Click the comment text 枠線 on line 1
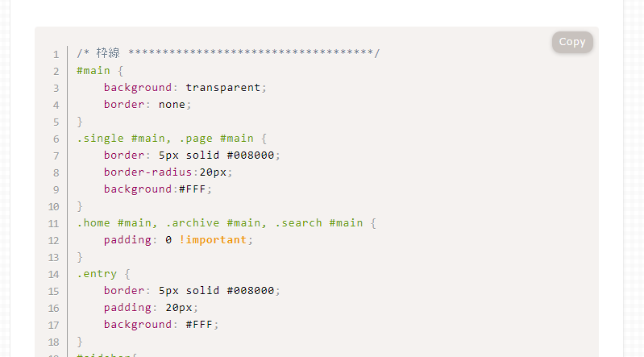The width and height of the screenshot is (644, 357). [x=108, y=53]
